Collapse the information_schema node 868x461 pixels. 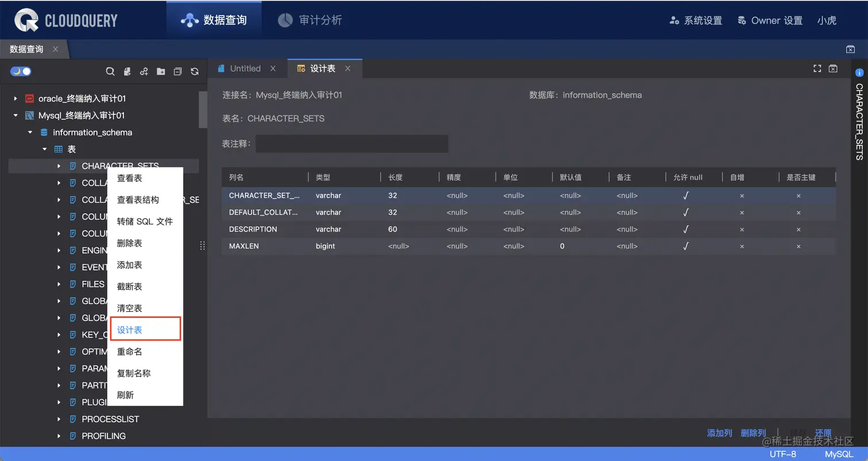(30, 132)
